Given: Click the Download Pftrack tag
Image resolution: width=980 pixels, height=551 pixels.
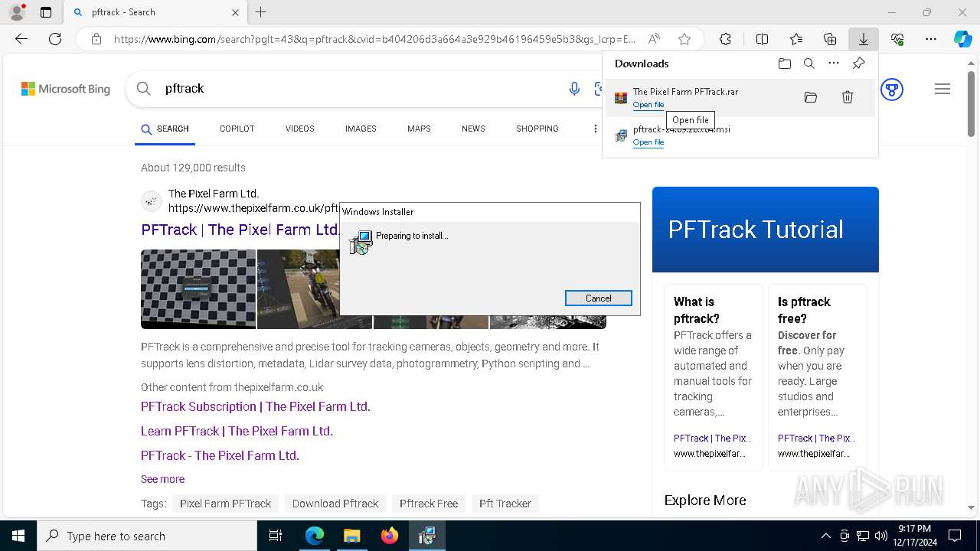Looking at the screenshot, I should point(335,504).
